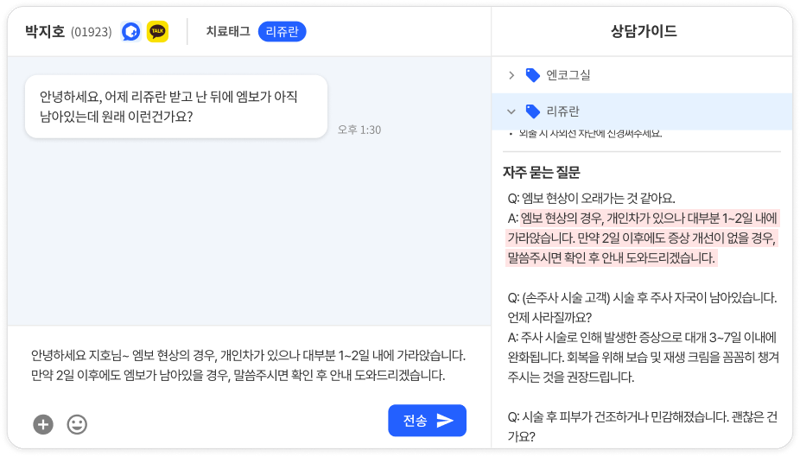Click the 리쥬란 treatment tag pill in header
This screenshot has width=800, height=457.
(282, 32)
